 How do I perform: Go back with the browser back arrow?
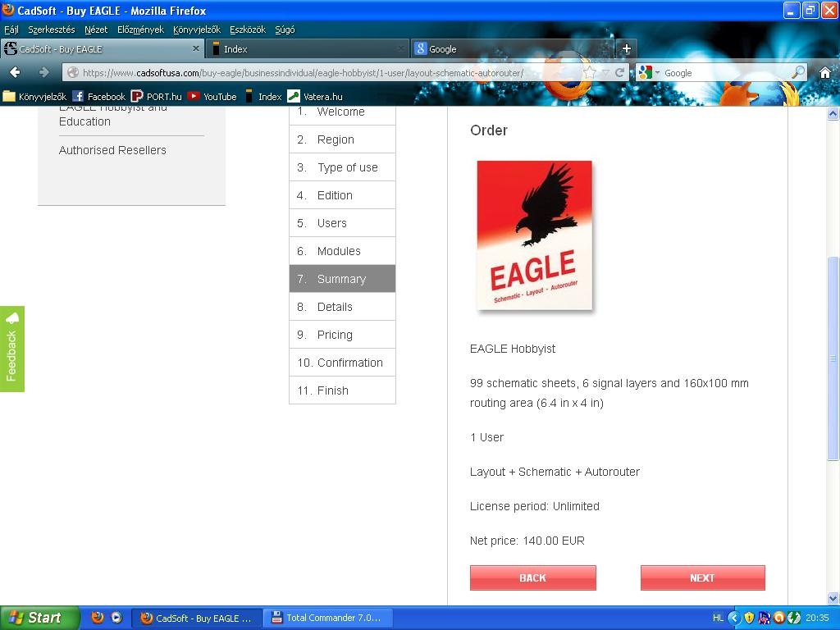pyautogui.click(x=15, y=72)
